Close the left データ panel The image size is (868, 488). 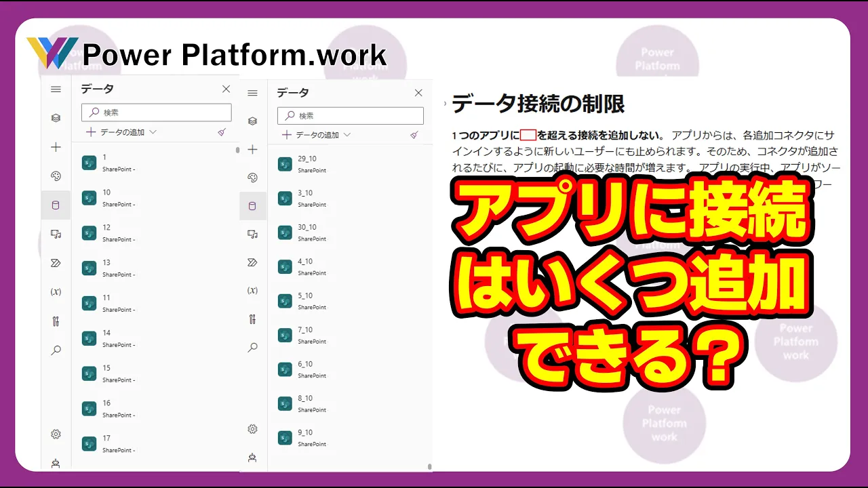tap(226, 89)
